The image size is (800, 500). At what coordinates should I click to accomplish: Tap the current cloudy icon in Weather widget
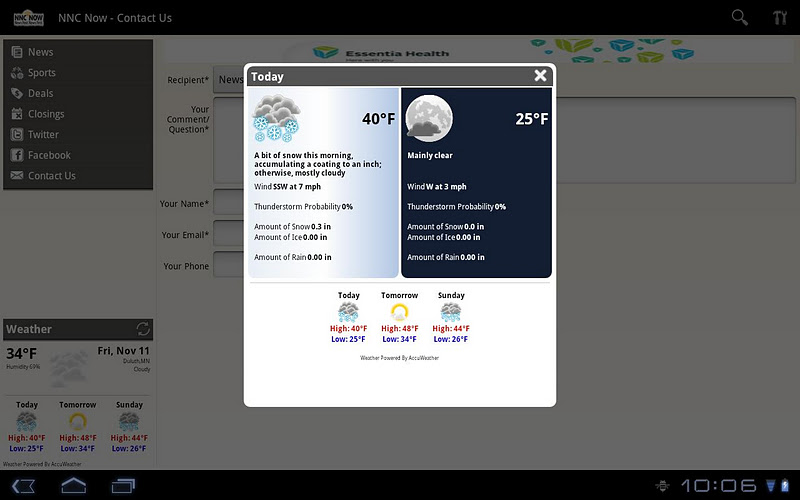click(x=68, y=368)
